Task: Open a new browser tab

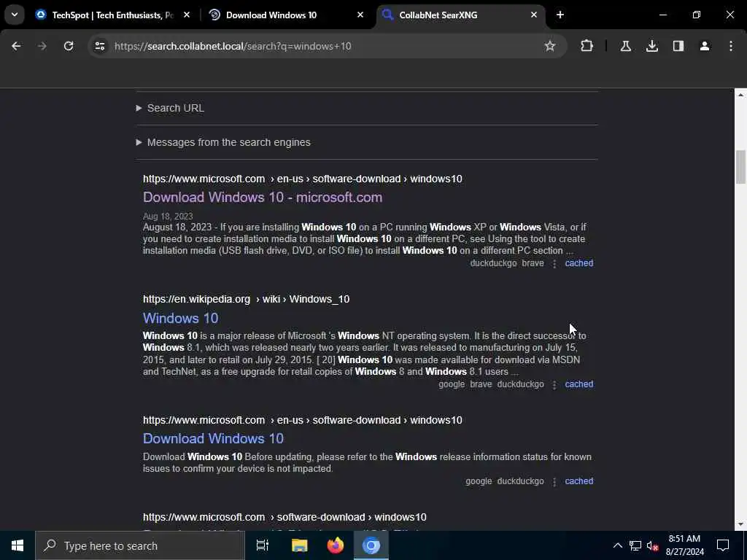Action: [x=560, y=15]
